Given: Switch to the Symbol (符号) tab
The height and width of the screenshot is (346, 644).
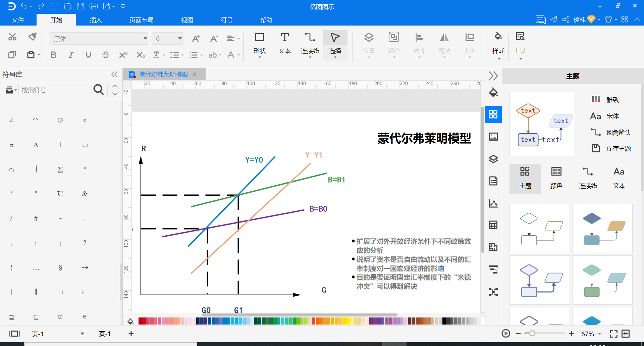Looking at the screenshot, I should [227, 20].
